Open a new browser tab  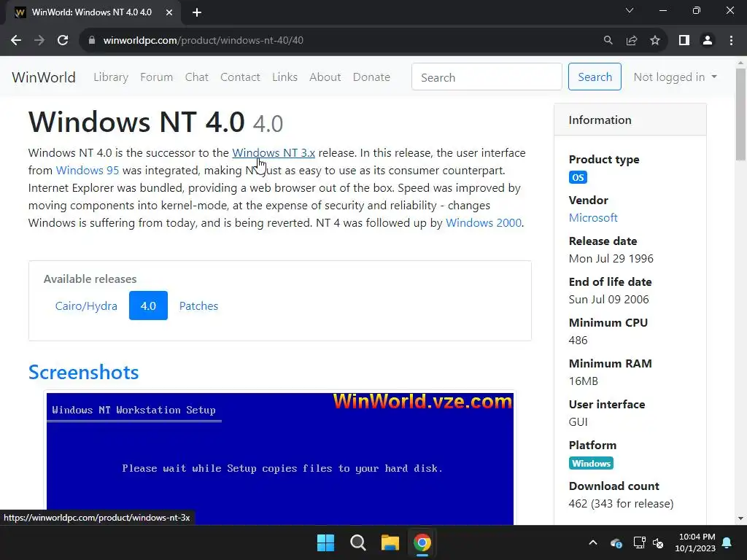(x=197, y=12)
